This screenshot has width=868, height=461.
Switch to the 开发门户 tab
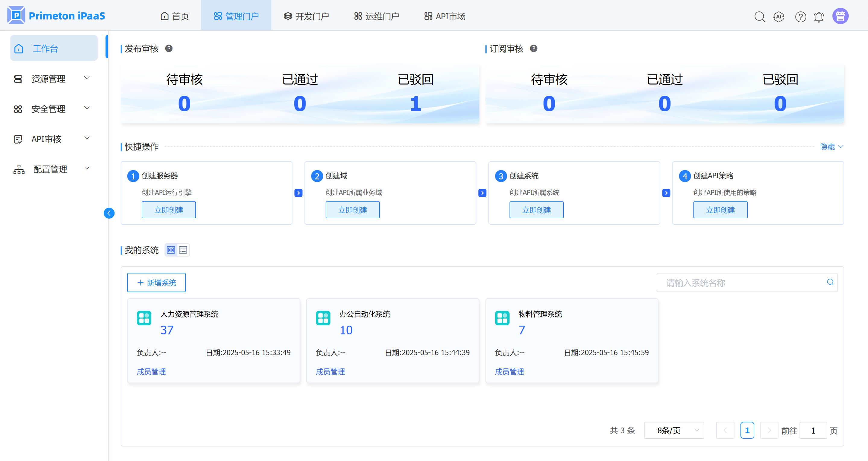[x=306, y=16]
